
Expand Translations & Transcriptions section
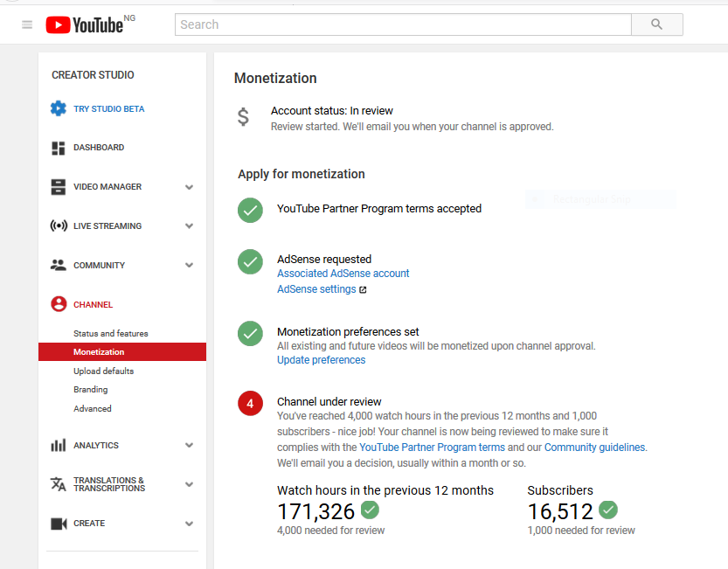pos(189,484)
